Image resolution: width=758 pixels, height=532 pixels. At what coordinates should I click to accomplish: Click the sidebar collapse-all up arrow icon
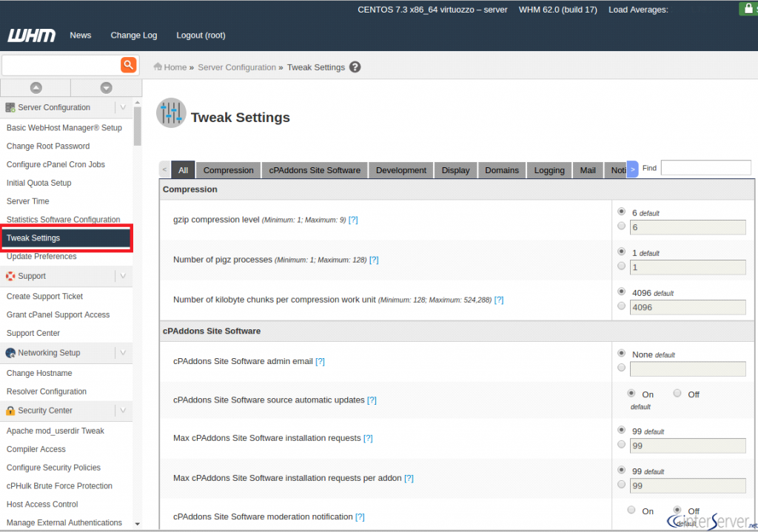click(36, 87)
